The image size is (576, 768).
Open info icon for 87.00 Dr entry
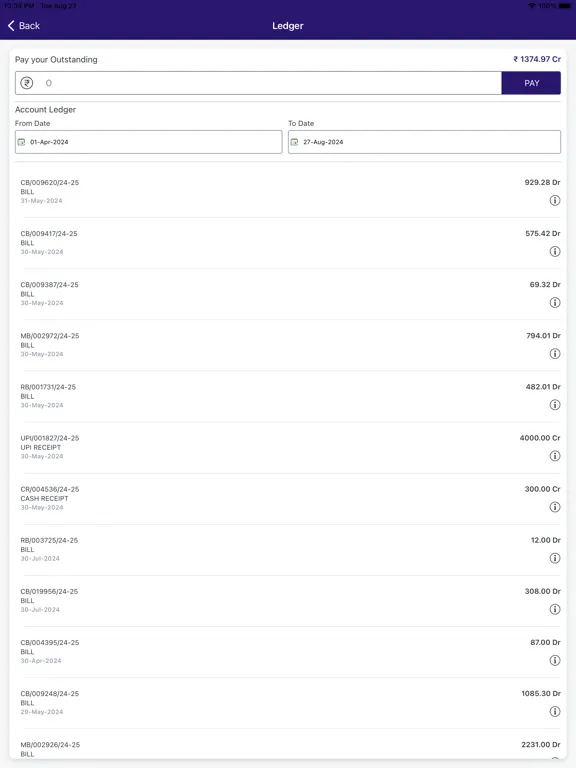554,660
